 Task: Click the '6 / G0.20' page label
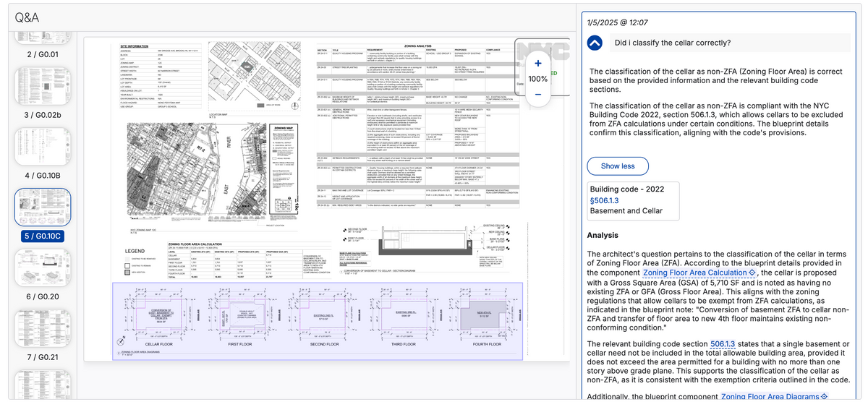click(43, 297)
